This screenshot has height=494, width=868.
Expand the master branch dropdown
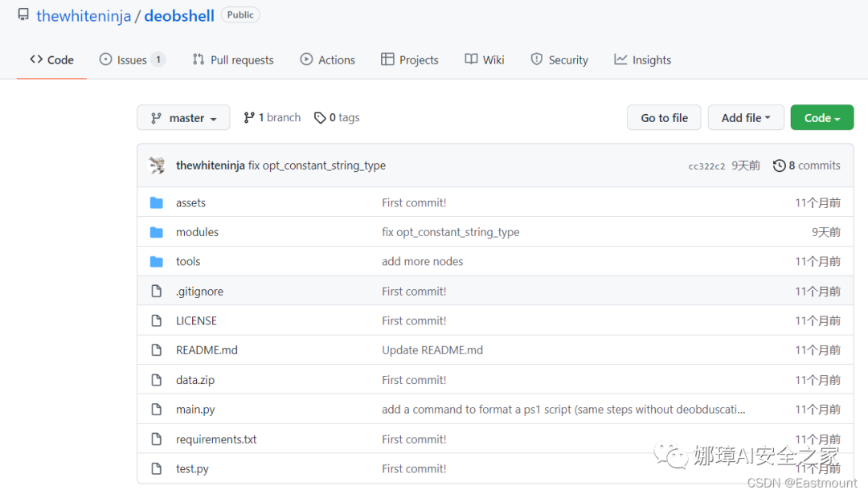[183, 118]
